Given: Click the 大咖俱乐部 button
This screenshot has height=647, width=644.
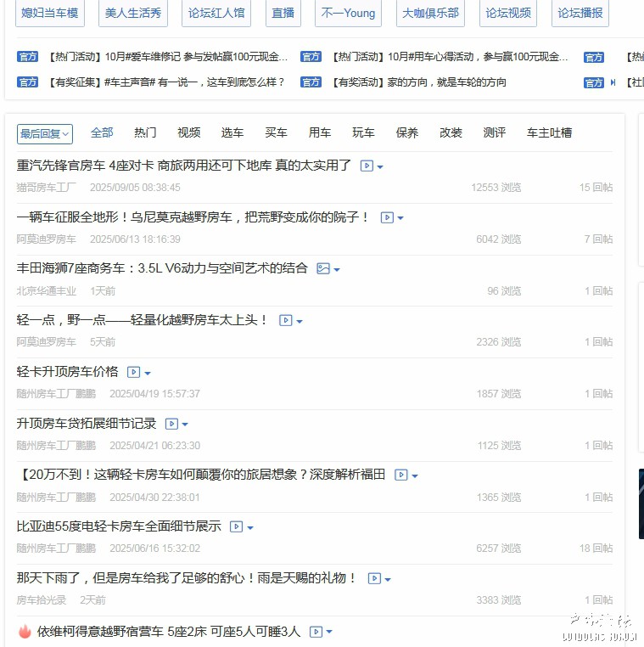Looking at the screenshot, I should pos(430,14).
